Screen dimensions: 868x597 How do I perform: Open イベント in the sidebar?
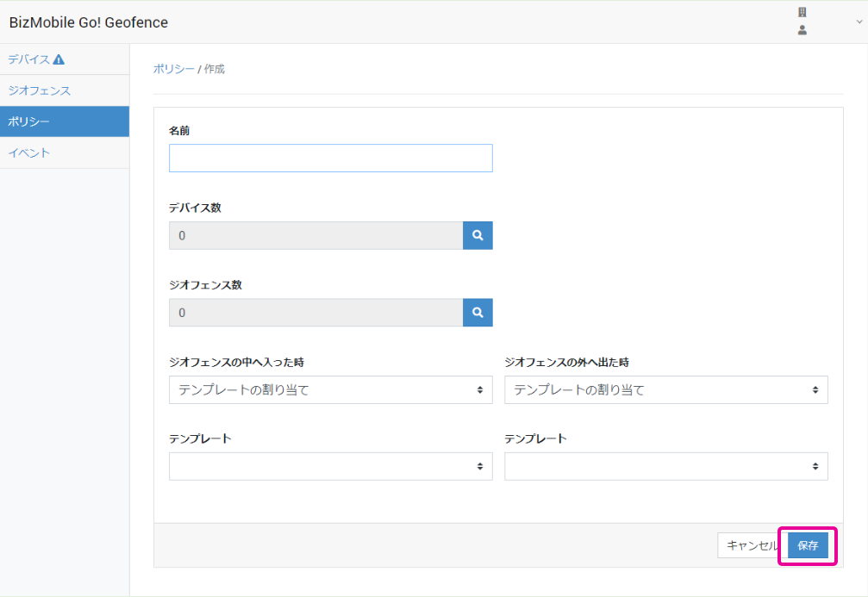[29, 152]
